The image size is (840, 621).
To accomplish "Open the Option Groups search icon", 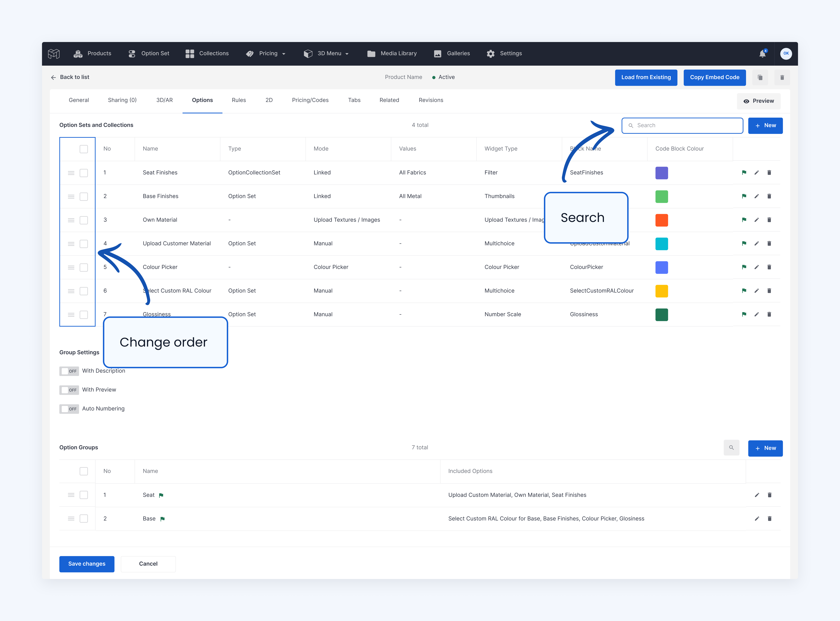I will (731, 448).
